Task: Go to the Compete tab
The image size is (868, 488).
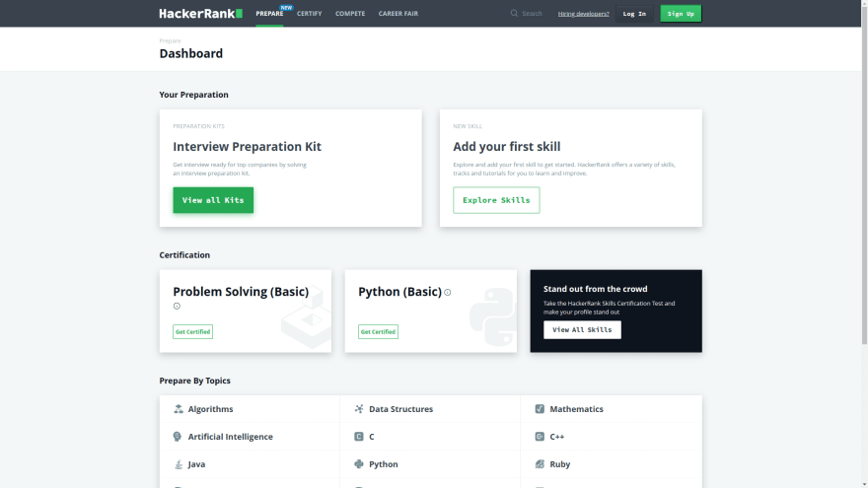Action: (x=350, y=13)
